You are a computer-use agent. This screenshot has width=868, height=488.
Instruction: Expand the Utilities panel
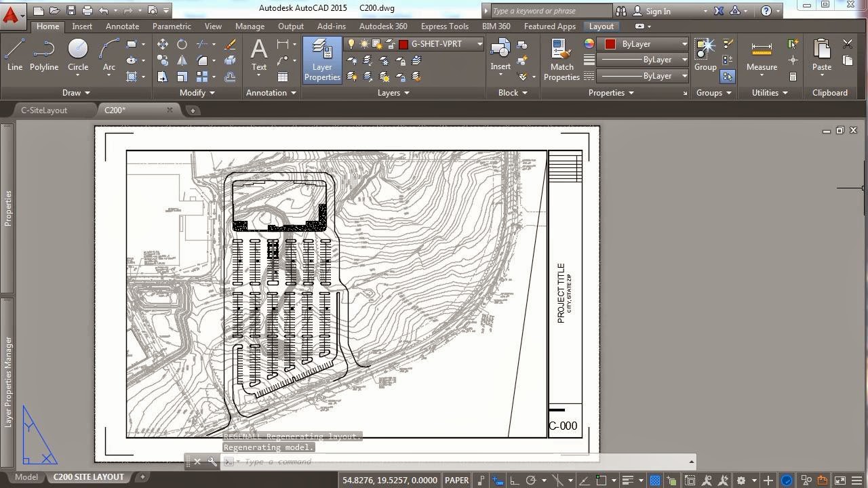(x=770, y=93)
